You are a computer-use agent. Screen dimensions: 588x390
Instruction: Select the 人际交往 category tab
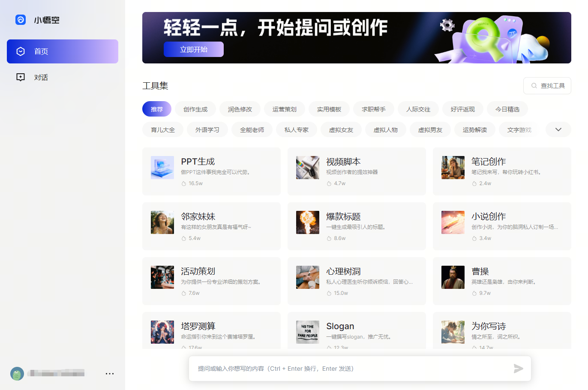point(418,109)
